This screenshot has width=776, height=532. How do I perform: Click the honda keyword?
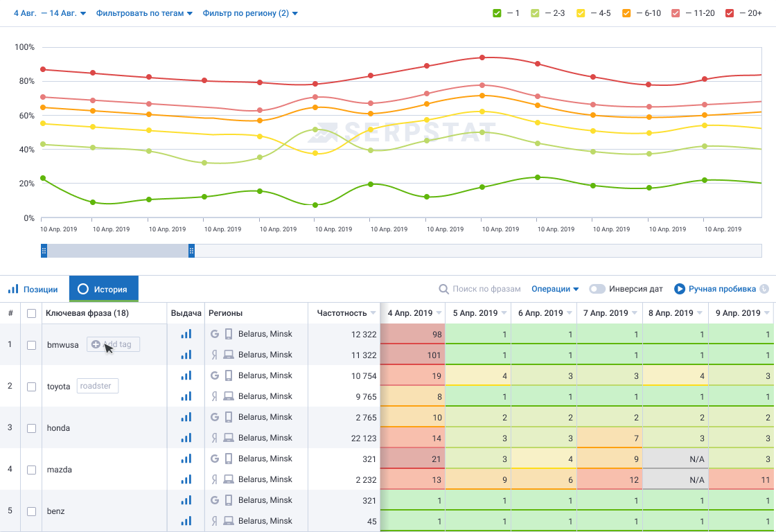point(58,428)
